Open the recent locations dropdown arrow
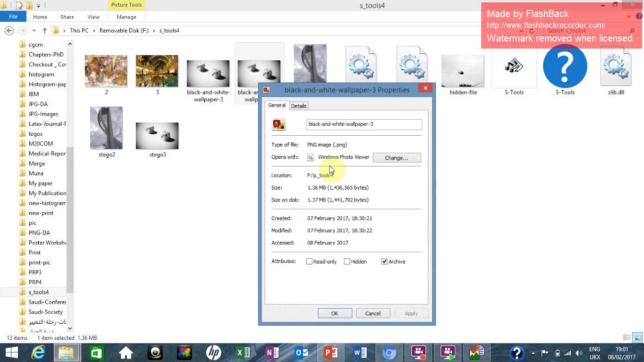 [x=34, y=31]
